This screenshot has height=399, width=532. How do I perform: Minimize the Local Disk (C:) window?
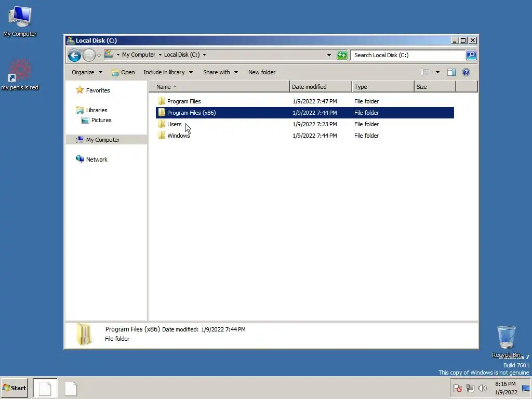pyautogui.click(x=455, y=41)
